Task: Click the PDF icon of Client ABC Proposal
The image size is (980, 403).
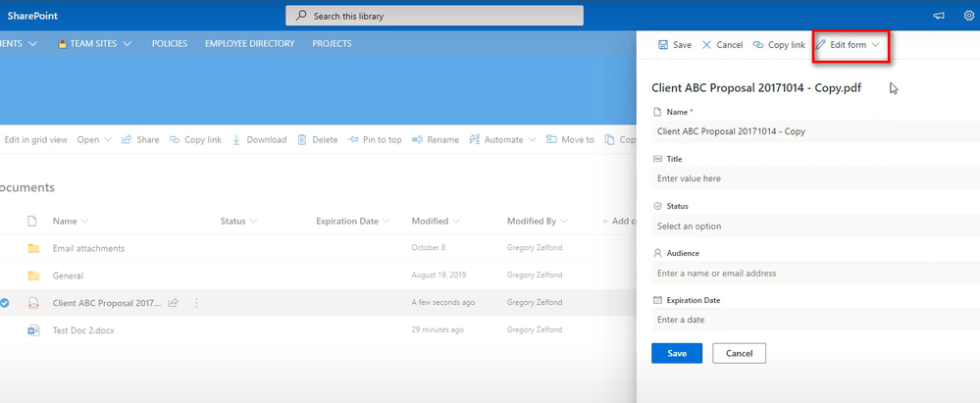Action: click(33, 303)
